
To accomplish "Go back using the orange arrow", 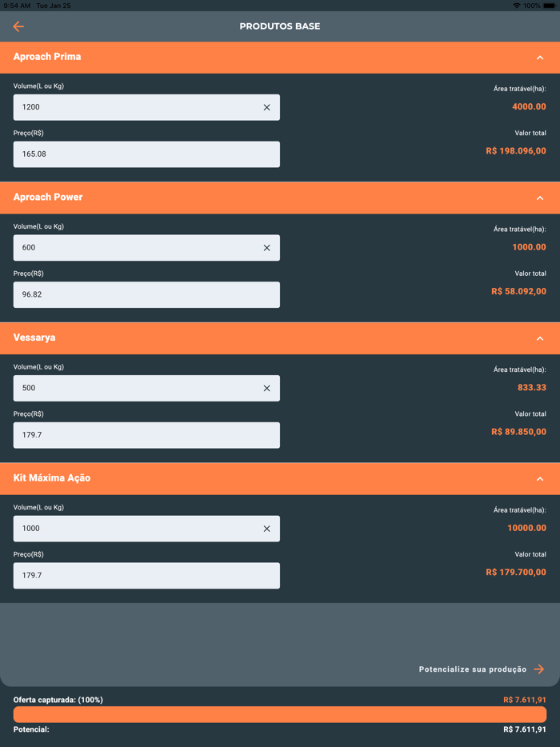I will coord(18,26).
